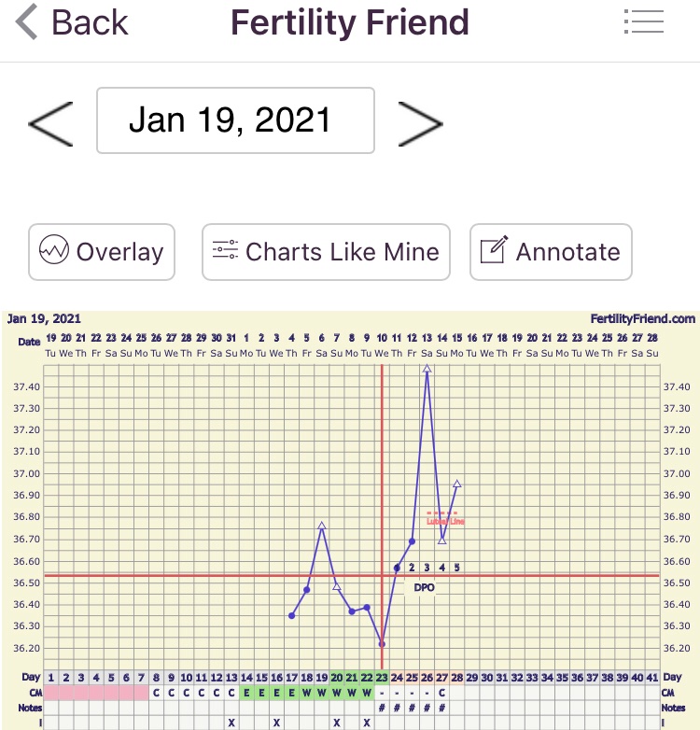Click the Annotate pencil icon
Screen dimensions: 700x730
click(x=493, y=251)
